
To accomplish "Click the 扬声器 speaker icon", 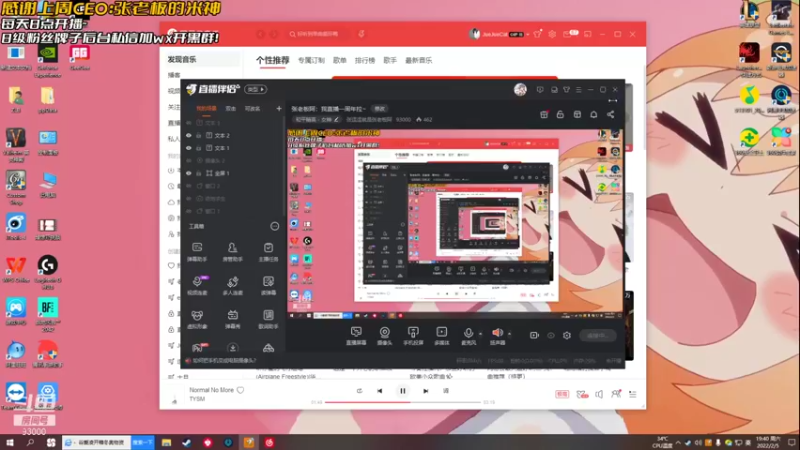I will coord(497,333).
